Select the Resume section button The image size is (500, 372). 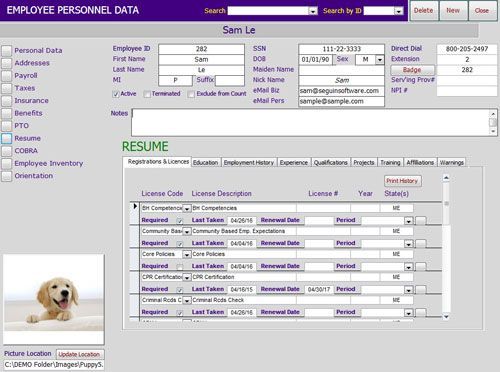click(6, 138)
